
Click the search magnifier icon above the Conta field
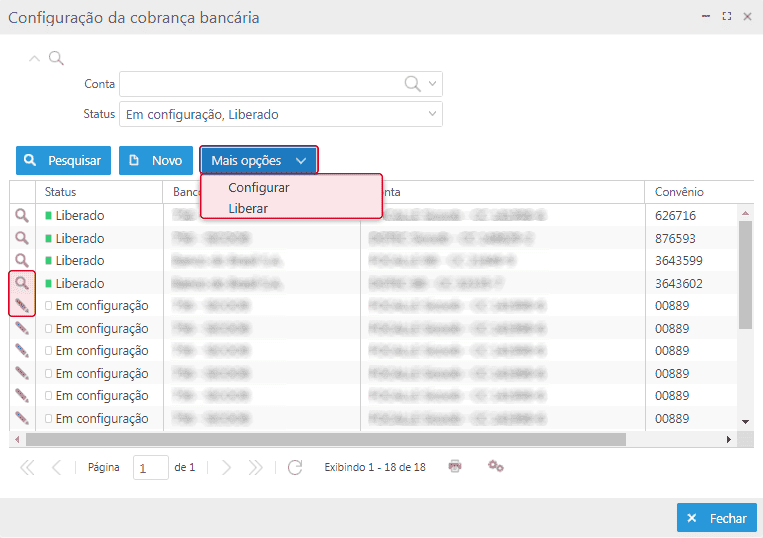tap(57, 58)
